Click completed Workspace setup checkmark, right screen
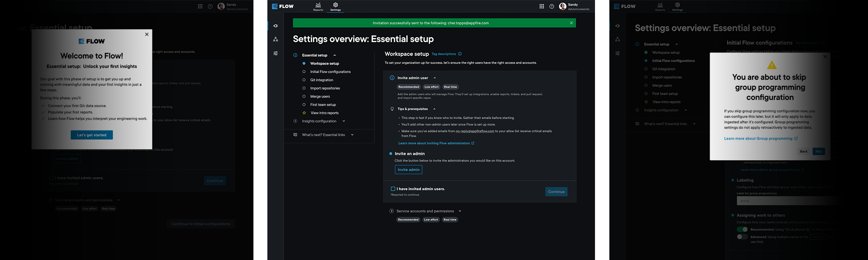 (x=646, y=52)
